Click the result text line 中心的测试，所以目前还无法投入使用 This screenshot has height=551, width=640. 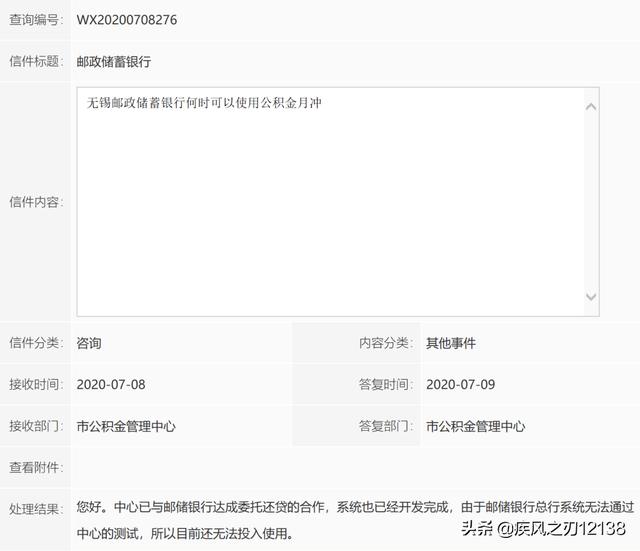(185, 533)
